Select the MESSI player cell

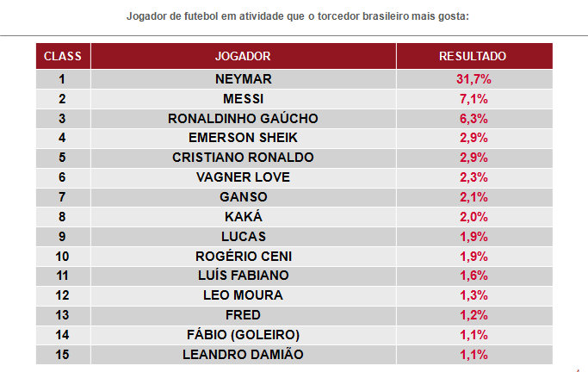tap(243, 98)
